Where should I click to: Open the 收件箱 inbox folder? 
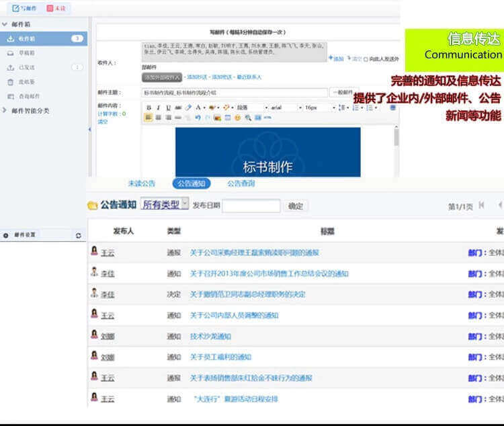(28, 39)
